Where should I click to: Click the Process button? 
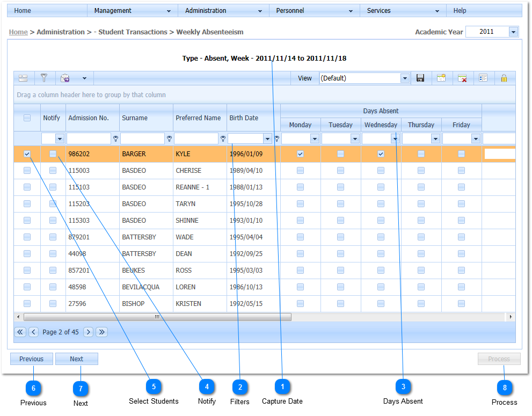[499, 359]
